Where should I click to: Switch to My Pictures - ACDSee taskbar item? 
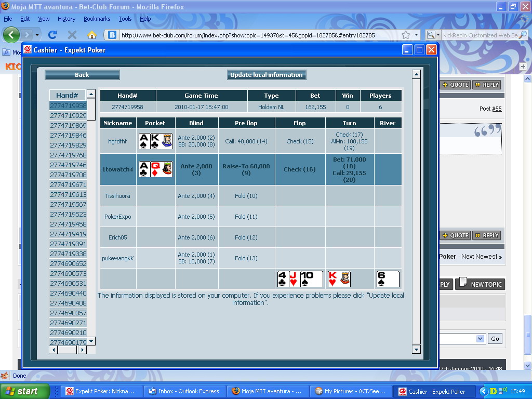point(351,391)
